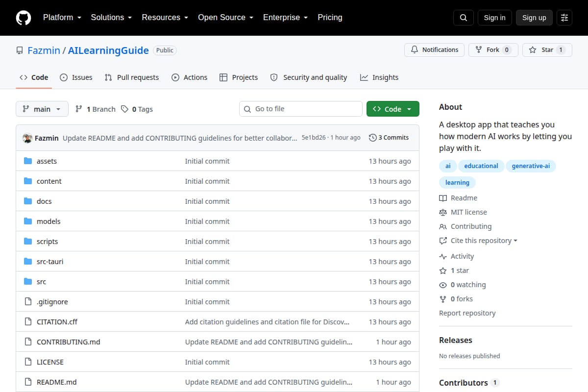Star the AILearningGuide repository
The height and width of the screenshot is (392, 588).
coord(547,50)
